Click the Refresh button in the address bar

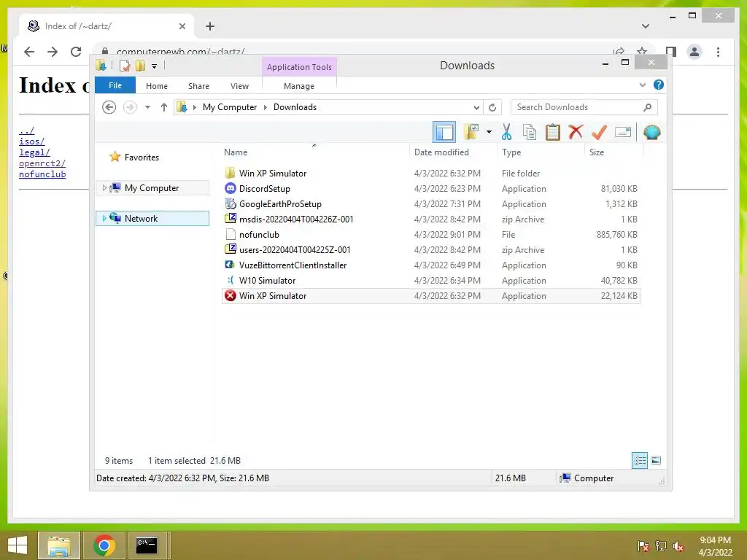coord(492,107)
